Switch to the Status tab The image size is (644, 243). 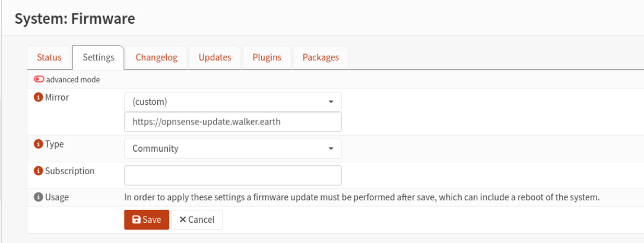[x=49, y=57]
